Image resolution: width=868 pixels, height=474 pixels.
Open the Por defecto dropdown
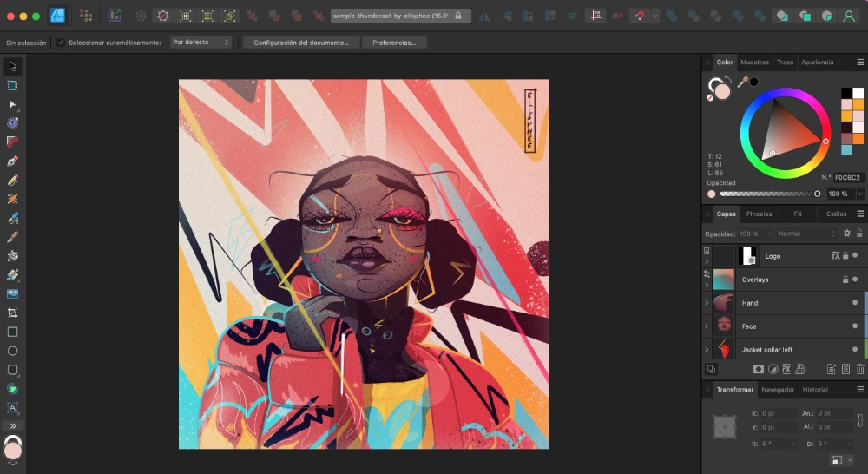pos(201,42)
